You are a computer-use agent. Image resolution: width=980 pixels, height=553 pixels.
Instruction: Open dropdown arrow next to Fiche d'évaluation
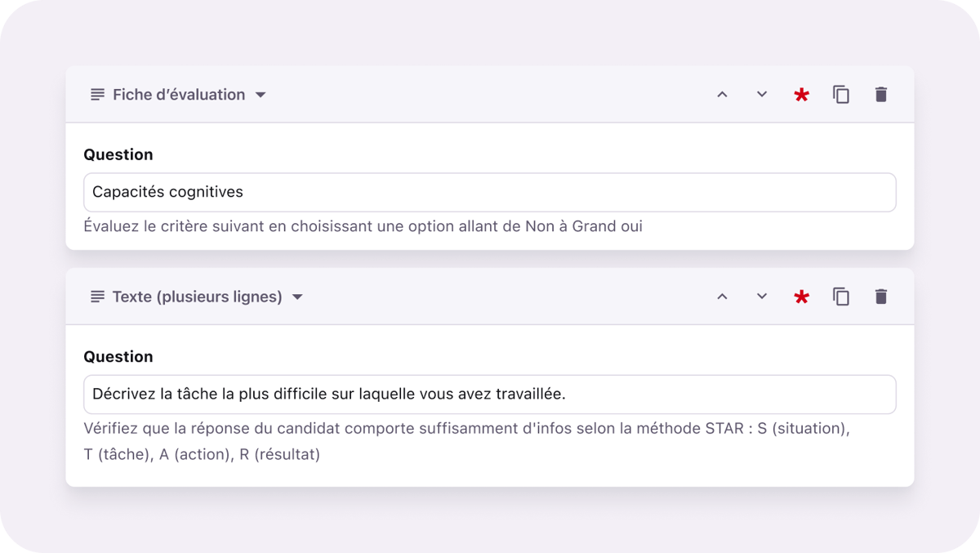pos(261,95)
